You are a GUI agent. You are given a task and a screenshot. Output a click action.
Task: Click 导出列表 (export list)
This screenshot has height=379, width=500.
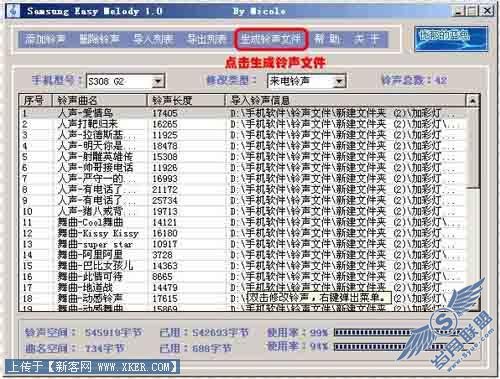point(206,39)
